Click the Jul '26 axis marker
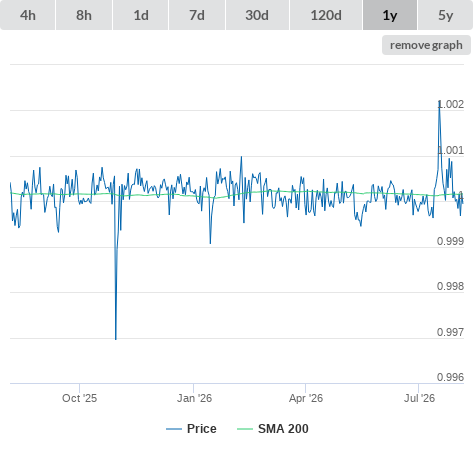This screenshot has height=455, width=474. point(419,398)
